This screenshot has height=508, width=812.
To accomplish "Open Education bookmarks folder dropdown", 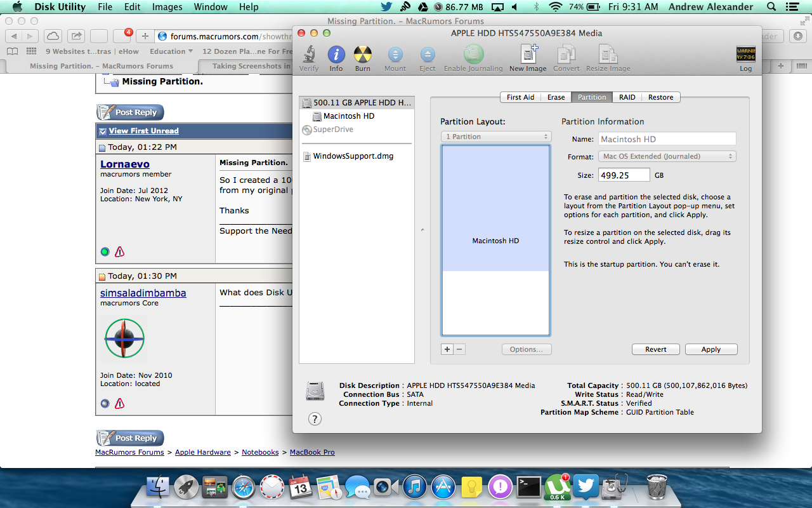I will pos(171,51).
